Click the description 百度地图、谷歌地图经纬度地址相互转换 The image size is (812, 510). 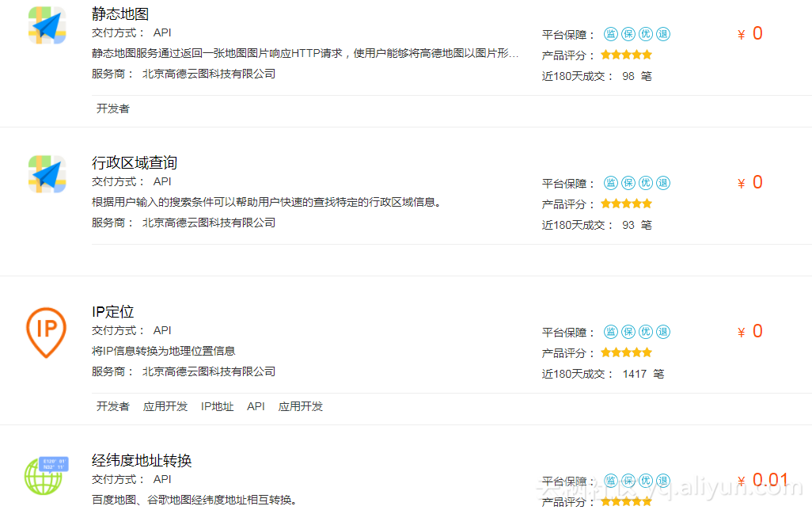tap(194, 500)
